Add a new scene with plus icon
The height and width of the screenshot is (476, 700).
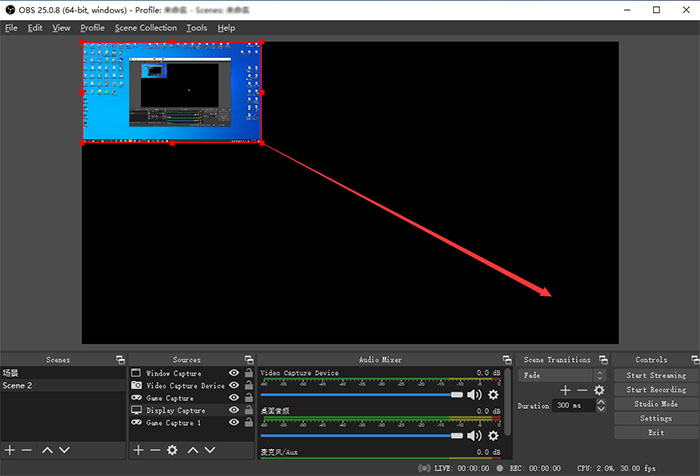(x=9, y=450)
